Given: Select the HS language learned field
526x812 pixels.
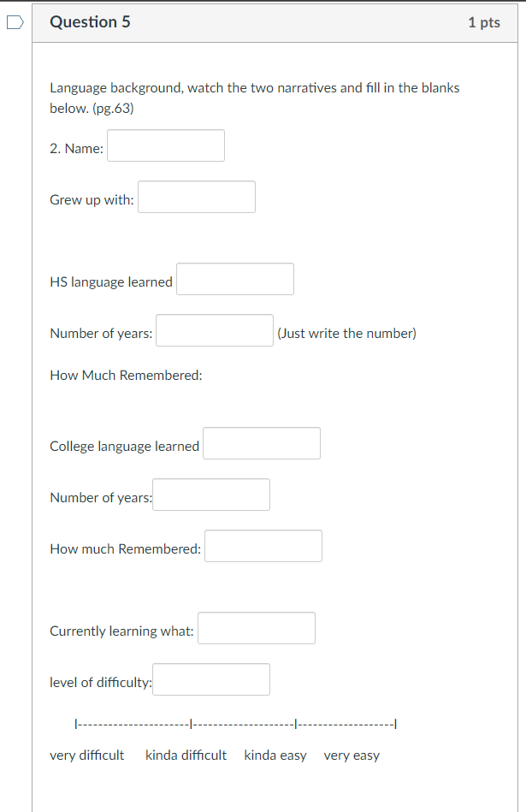Looking at the screenshot, I should click(x=234, y=279).
